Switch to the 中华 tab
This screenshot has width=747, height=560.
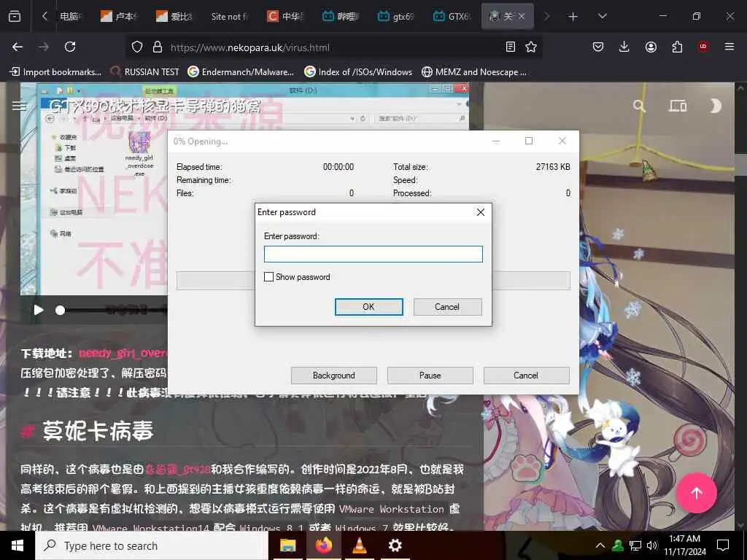285,17
